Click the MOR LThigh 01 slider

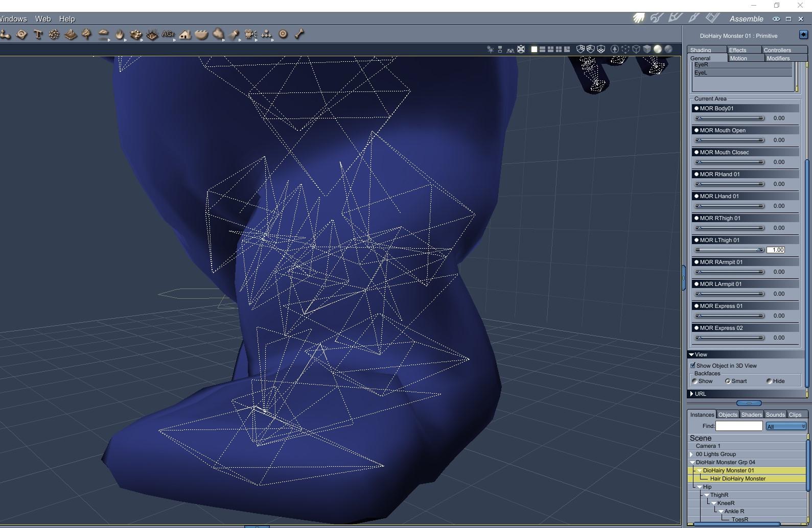pos(730,250)
